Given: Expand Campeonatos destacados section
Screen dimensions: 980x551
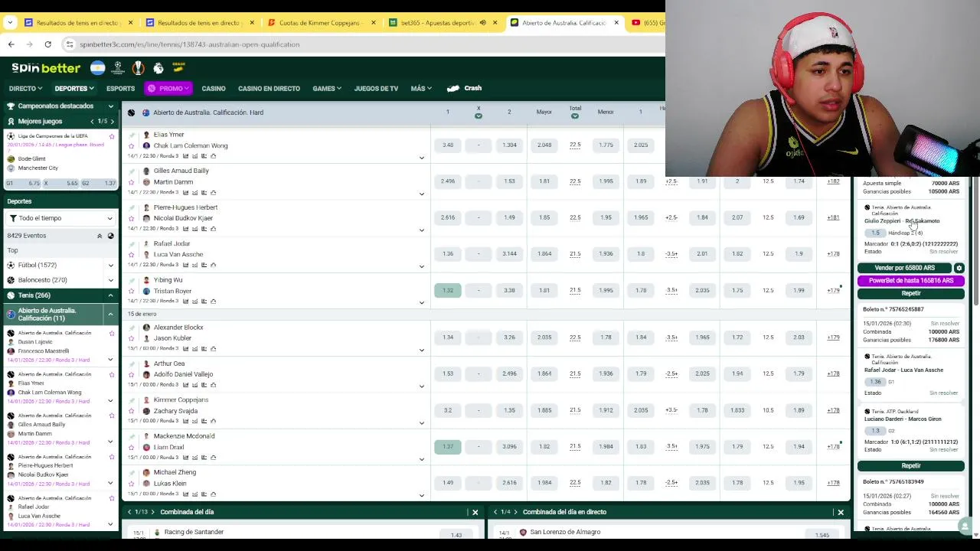Looking at the screenshot, I should tap(110, 106).
